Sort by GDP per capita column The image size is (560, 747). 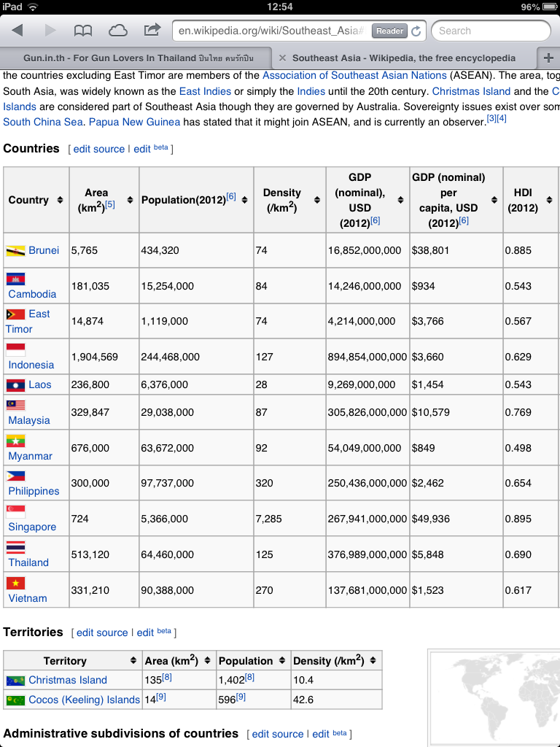click(494, 200)
